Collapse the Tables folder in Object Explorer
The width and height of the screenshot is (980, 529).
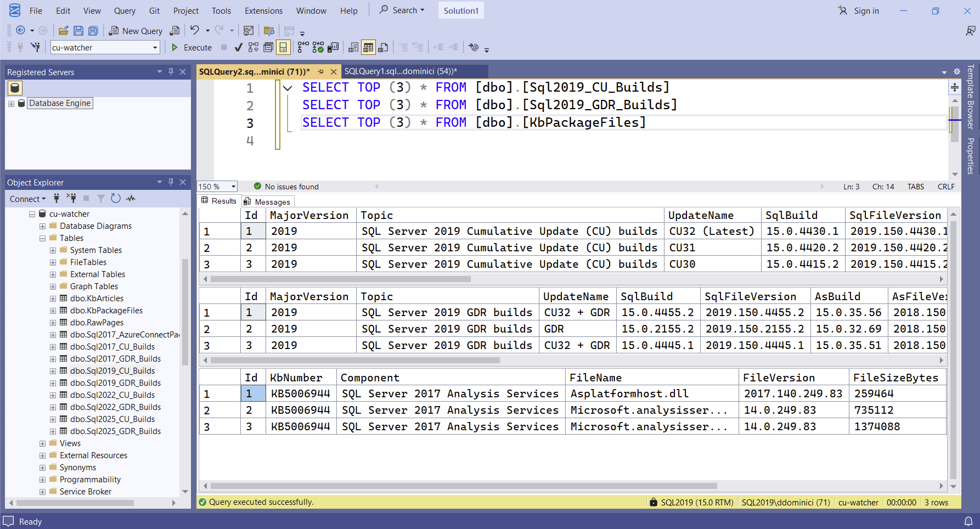pyautogui.click(x=43, y=238)
